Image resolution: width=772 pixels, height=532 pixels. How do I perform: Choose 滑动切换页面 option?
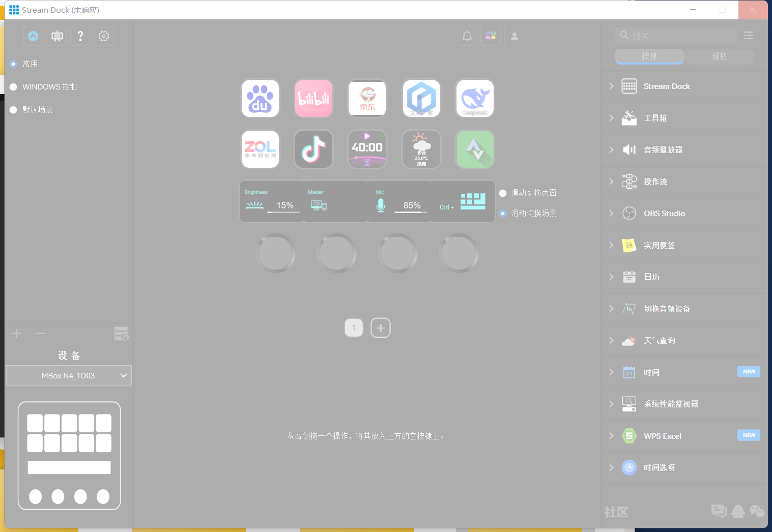click(503, 193)
